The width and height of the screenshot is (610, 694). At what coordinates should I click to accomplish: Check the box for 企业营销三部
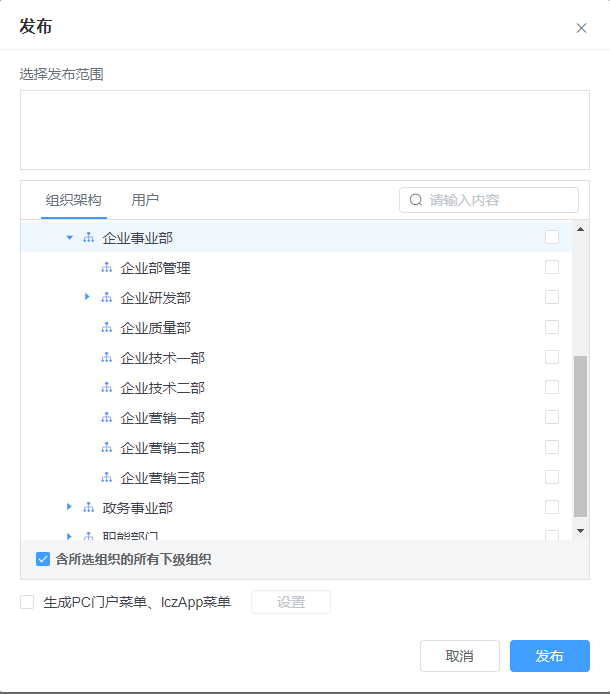552,477
